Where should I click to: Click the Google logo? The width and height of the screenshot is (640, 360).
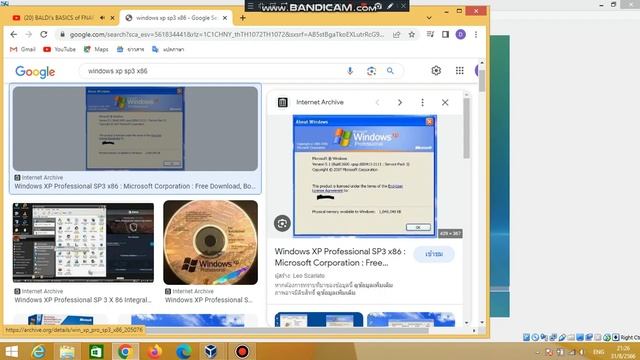coord(35,72)
